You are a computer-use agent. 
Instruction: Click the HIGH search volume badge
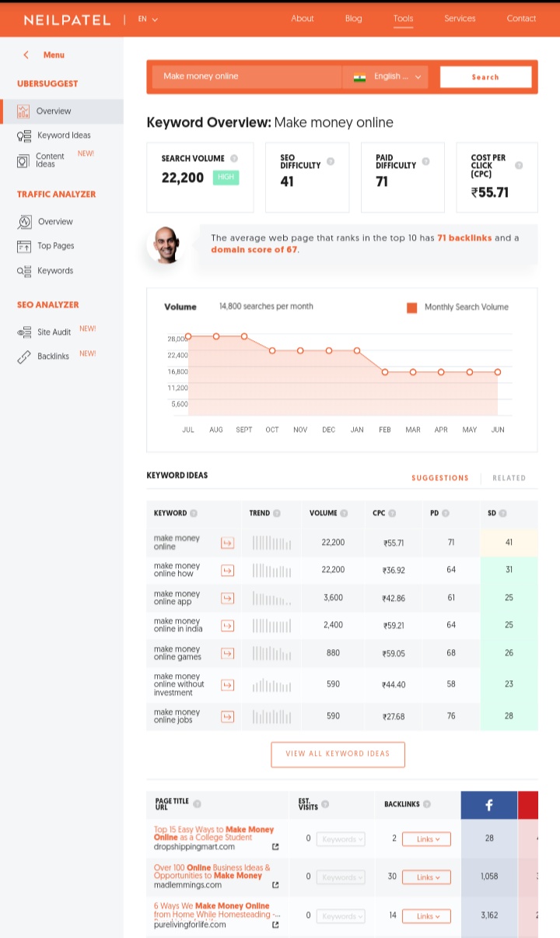226,177
